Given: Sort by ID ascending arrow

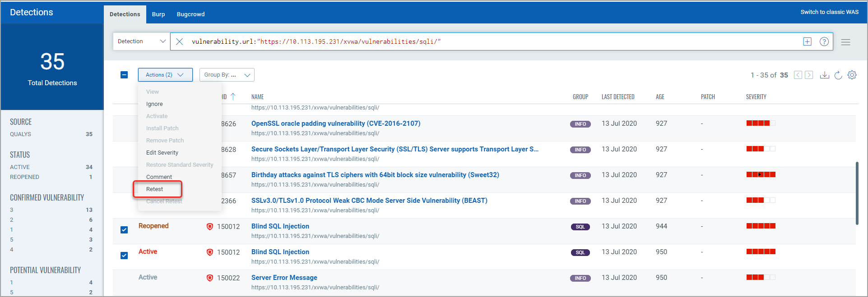Looking at the screenshot, I should click(x=233, y=96).
